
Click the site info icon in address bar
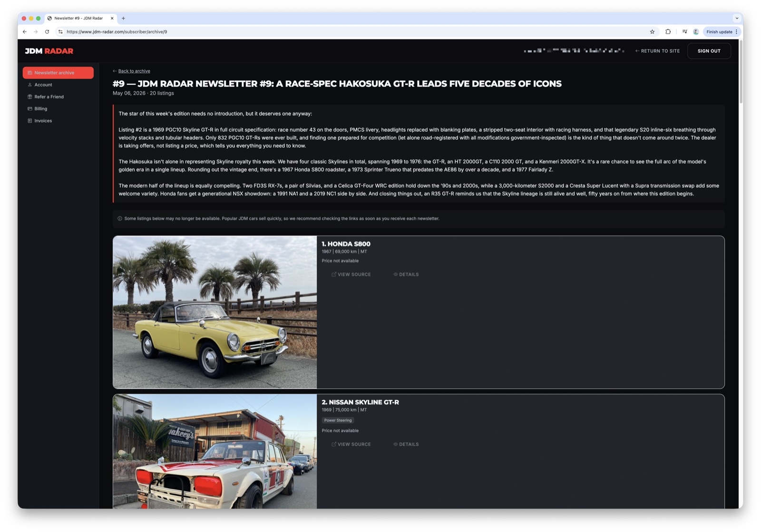[x=60, y=32]
